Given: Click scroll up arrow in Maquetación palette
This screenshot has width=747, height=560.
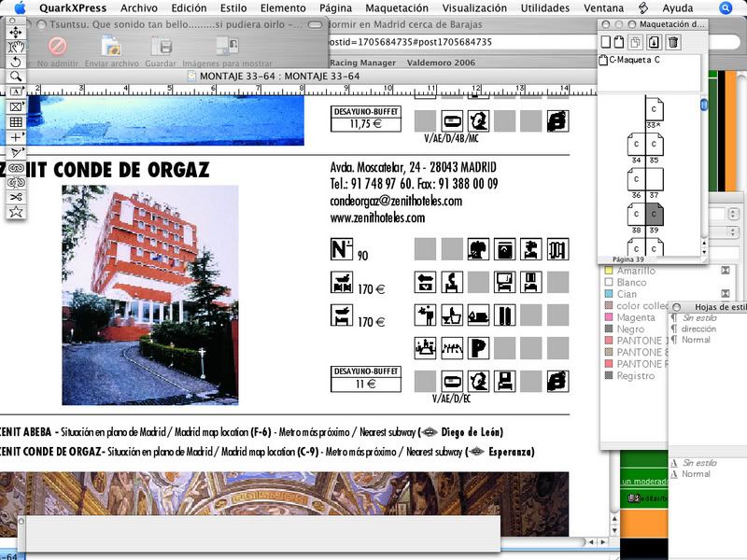Looking at the screenshot, I should pyautogui.click(x=704, y=244).
